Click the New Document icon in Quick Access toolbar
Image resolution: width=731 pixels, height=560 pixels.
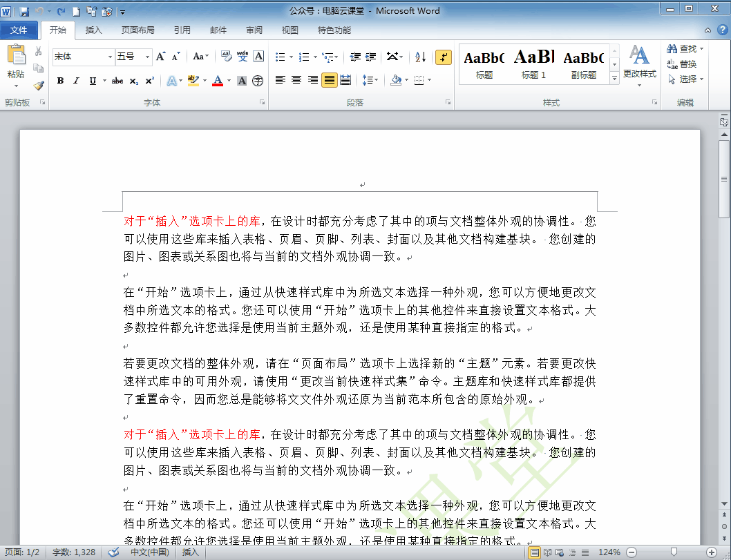tap(77, 11)
